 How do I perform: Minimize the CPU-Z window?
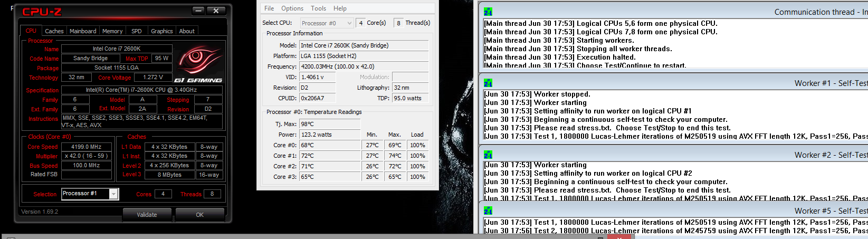pyautogui.click(x=198, y=11)
